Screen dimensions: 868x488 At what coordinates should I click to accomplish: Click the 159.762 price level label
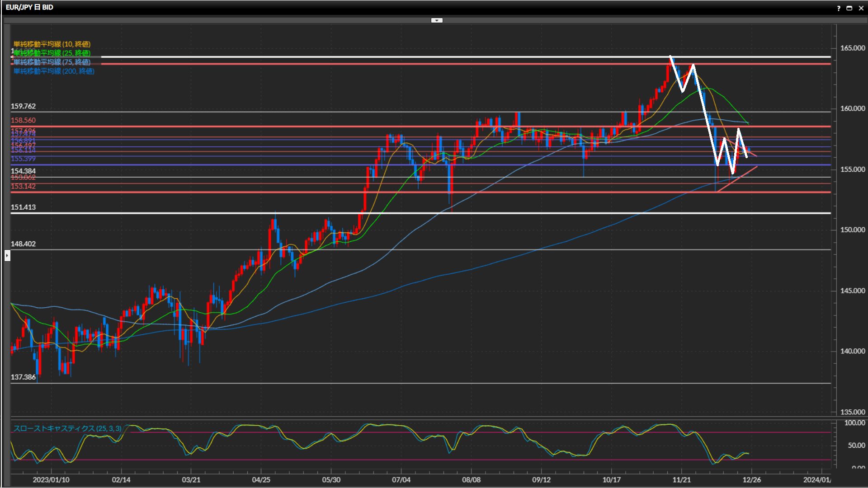(x=23, y=106)
